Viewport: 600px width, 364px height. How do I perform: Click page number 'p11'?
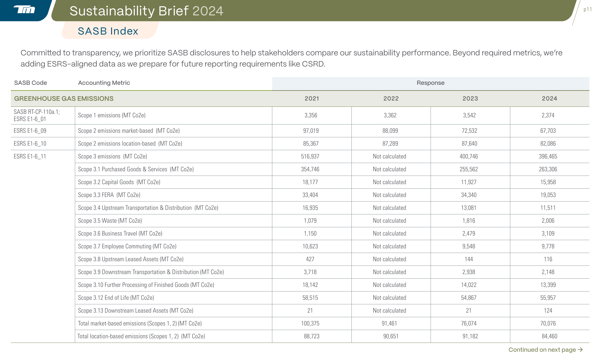(587, 9)
